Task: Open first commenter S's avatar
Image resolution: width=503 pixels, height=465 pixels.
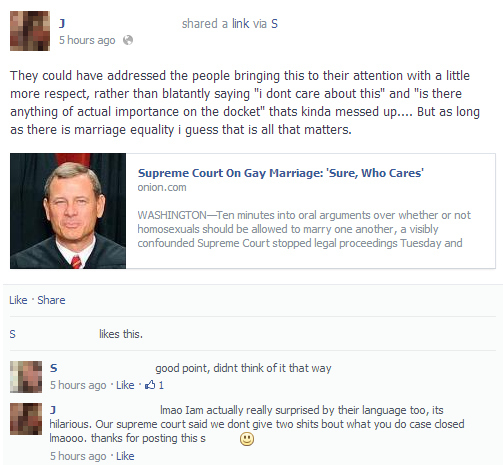Action: (26, 377)
